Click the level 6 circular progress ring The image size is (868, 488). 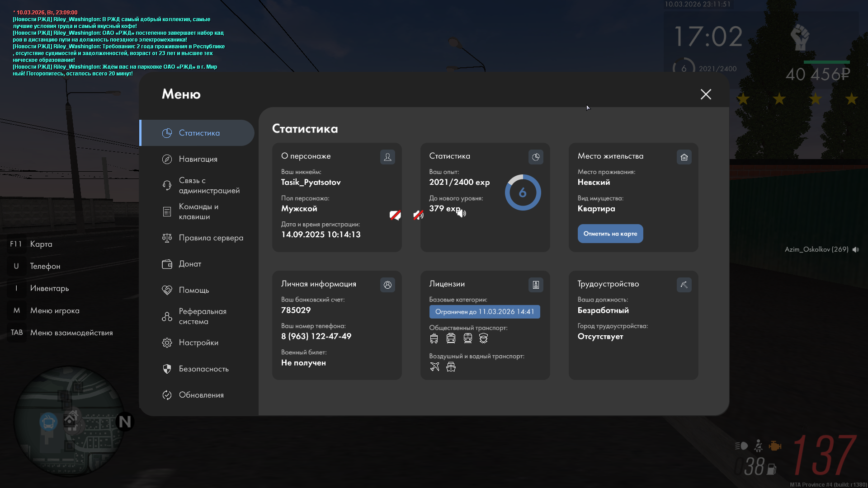tap(523, 192)
